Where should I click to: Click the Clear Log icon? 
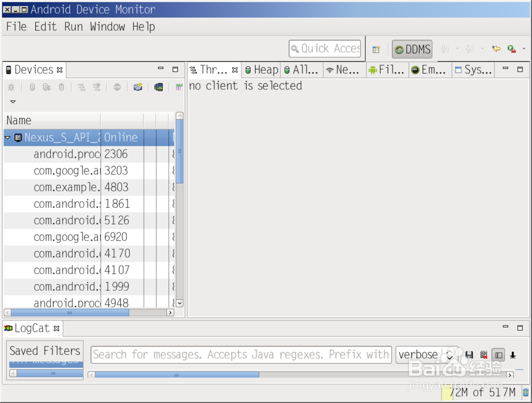(x=484, y=355)
